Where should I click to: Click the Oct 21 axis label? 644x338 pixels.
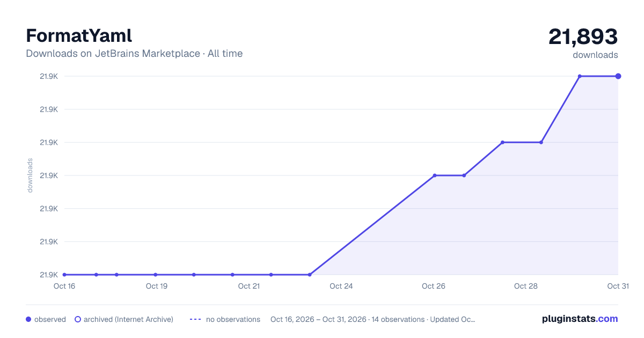pyautogui.click(x=249, y=286)
